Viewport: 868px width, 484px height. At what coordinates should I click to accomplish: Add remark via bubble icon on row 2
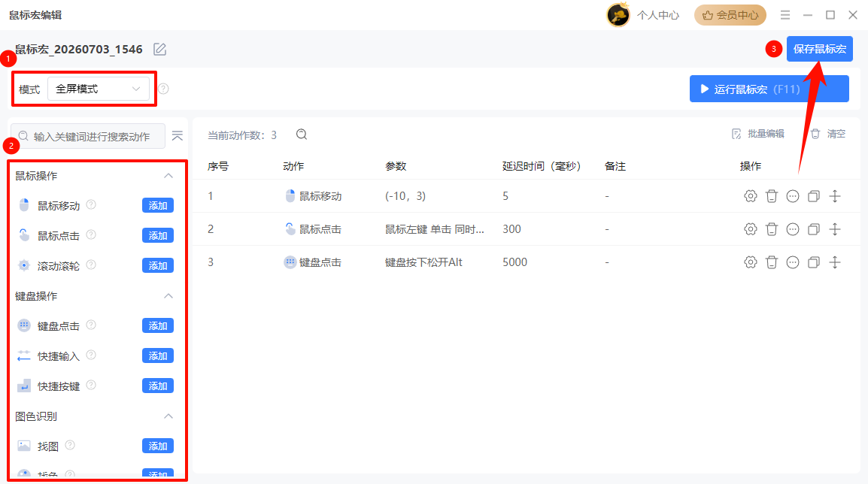793,229
